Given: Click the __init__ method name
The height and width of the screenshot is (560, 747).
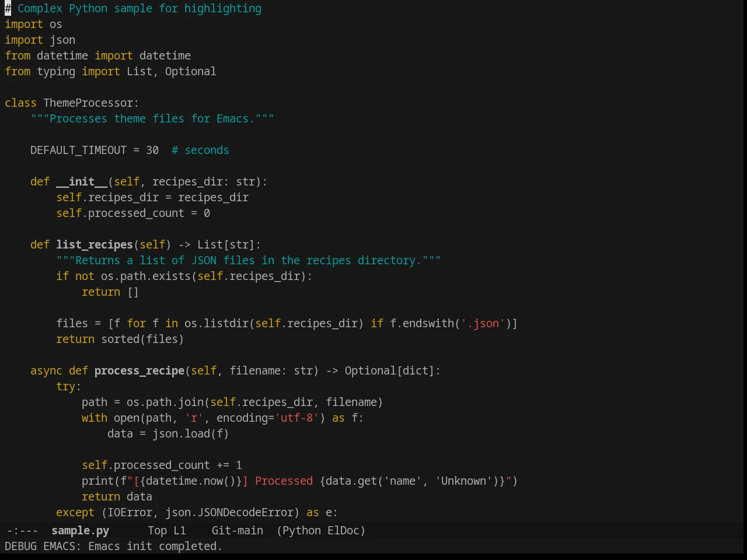Looking at the screenshot, I should tap(82, 181).
